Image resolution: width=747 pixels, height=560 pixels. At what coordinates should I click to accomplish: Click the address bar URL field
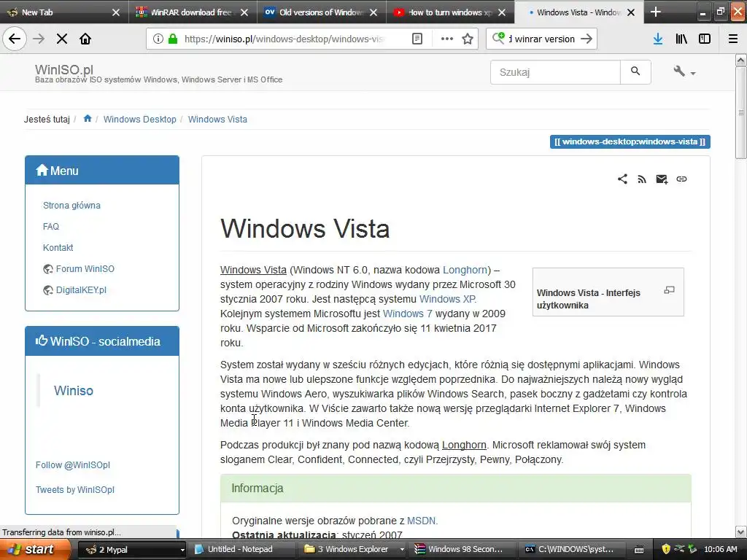tap(284, 39)
